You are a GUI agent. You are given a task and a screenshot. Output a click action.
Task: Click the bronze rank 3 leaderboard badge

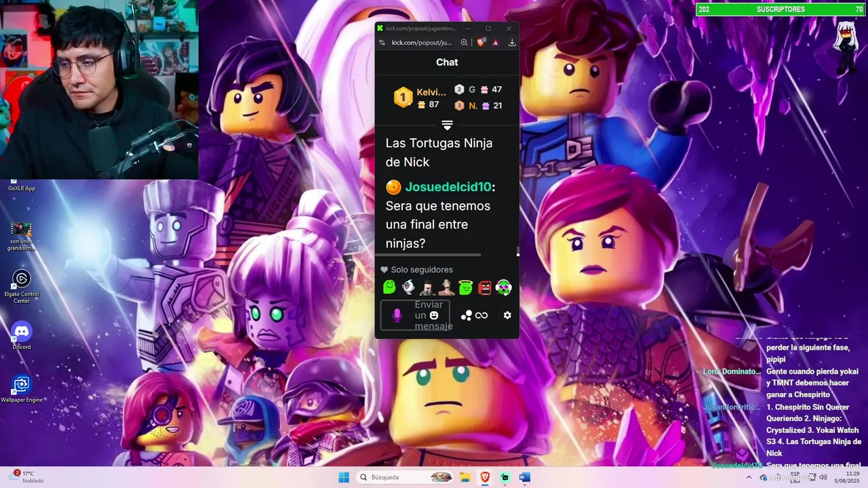[459, 106]
